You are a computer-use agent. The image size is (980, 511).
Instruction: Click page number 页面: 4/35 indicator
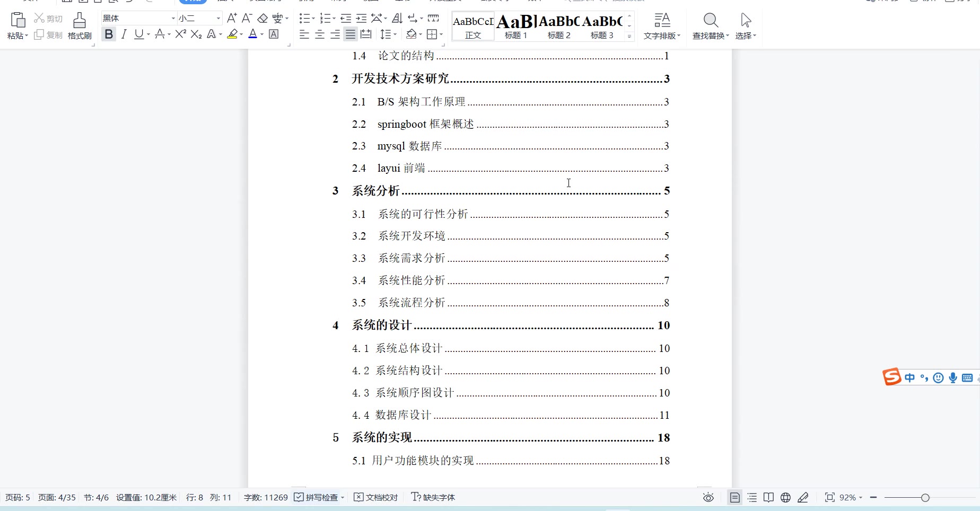[57, 497]
